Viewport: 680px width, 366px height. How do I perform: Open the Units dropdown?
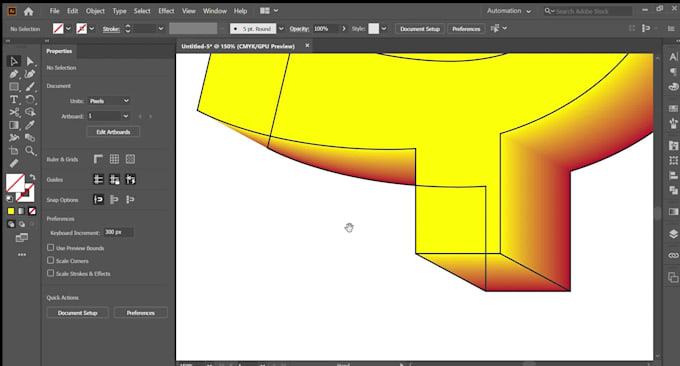109,101
